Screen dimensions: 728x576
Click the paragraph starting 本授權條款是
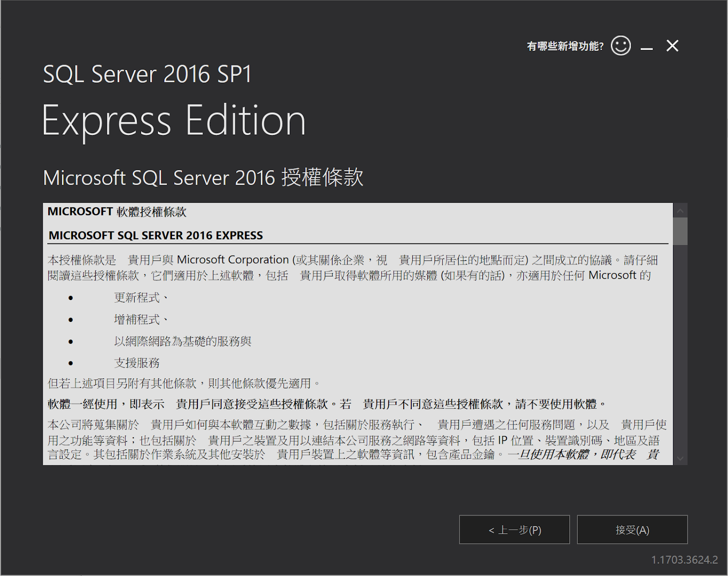pos(353,267)
